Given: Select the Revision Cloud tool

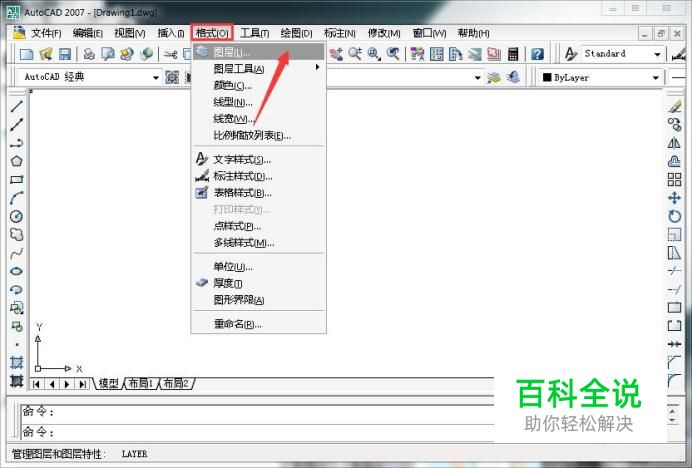Looking at the screenshot, I should [16, 234].
